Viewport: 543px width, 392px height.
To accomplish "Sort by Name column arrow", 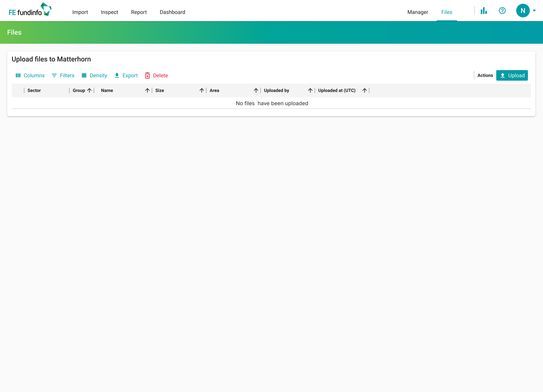I will click(x=147, y=90).
